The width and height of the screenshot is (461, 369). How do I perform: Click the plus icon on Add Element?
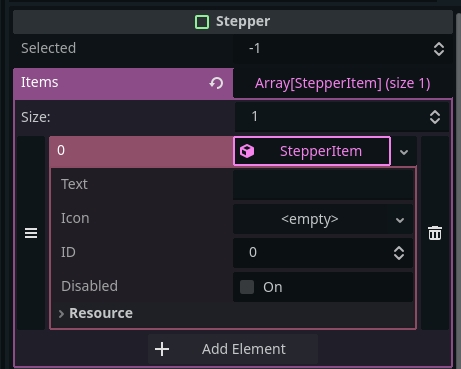[x=162, y=349]
